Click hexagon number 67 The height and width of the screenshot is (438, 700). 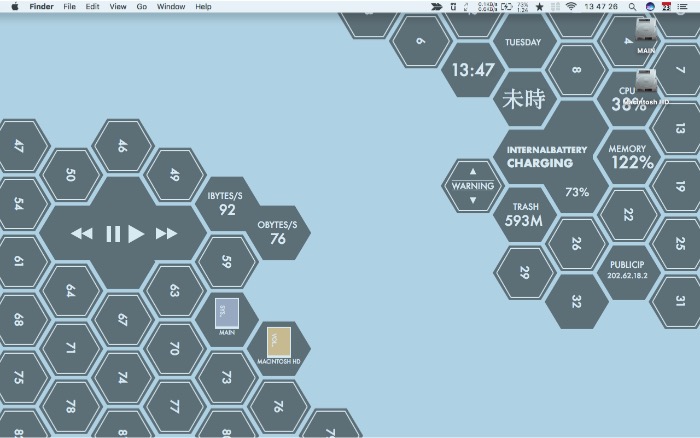coord(123,320)
